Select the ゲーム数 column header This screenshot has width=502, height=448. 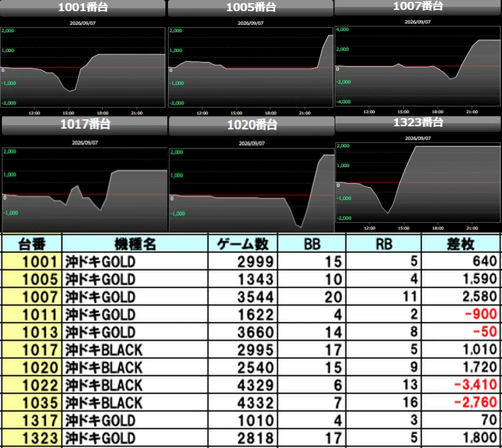(243, 244)
